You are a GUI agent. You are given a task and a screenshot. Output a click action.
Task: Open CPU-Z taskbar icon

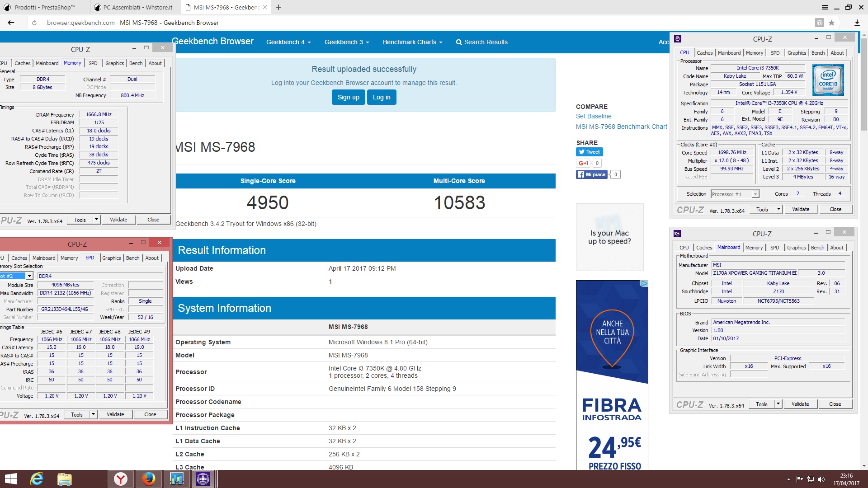point(203,479)
